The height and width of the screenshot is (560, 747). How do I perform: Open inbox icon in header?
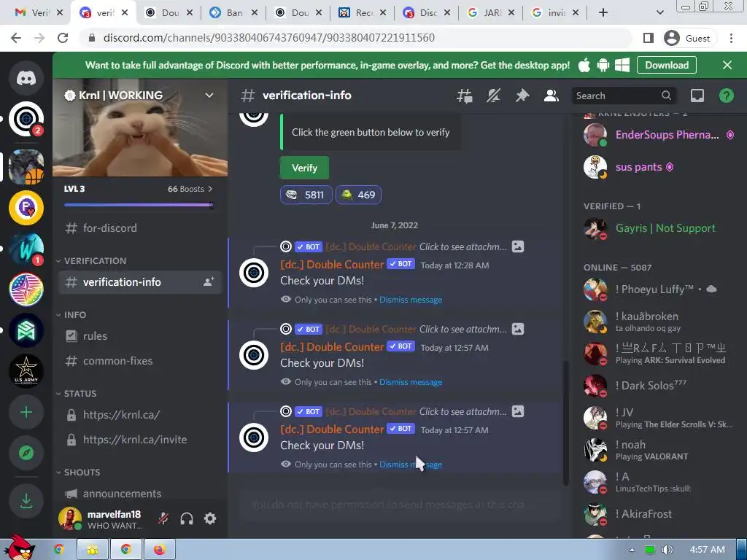pyautogui.click(x=697, y=96)
